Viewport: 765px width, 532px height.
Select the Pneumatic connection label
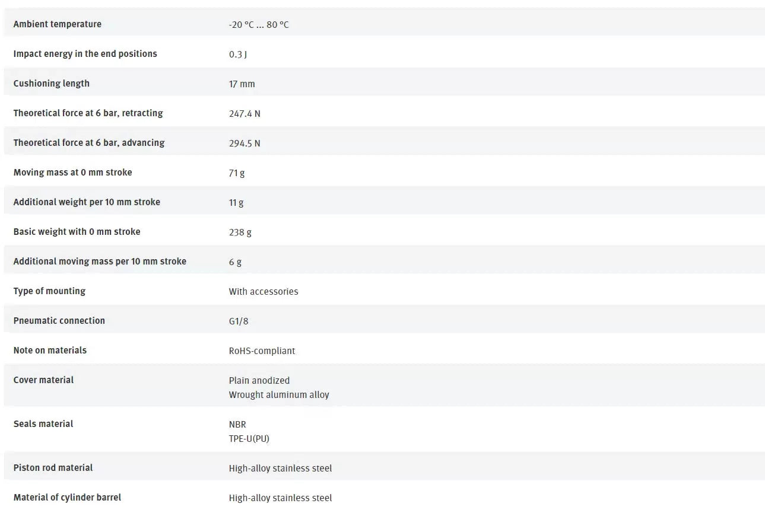pyautogui.click(x=59, y=321)
